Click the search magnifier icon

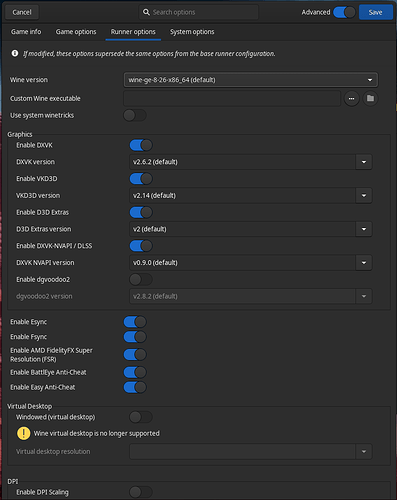146,12
